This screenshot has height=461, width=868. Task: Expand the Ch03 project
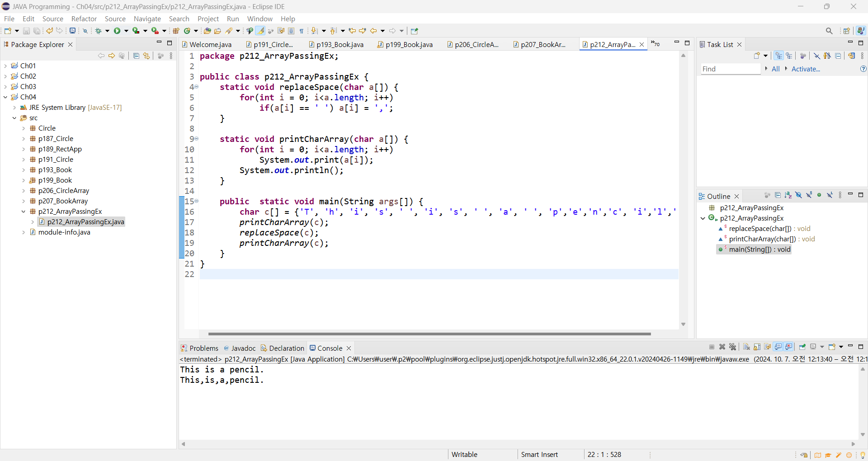click(x=5, y=86)
